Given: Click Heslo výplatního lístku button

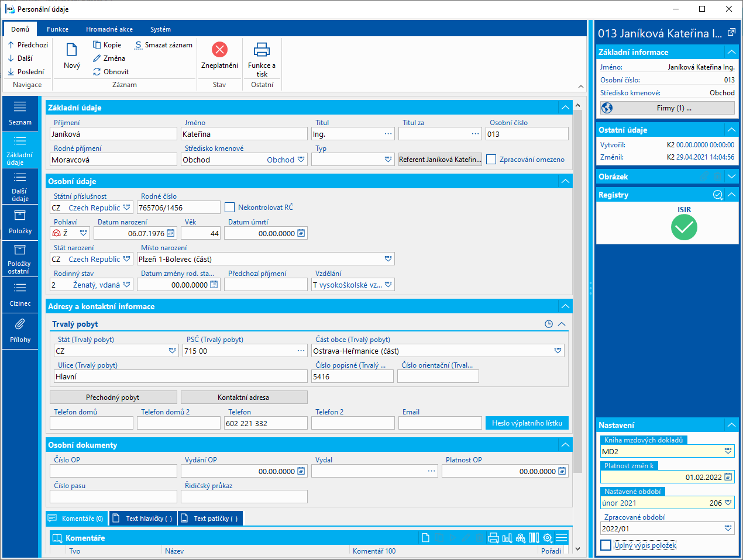Looking at the screenshot, I should pyautogui.click(x=527, y=423).
